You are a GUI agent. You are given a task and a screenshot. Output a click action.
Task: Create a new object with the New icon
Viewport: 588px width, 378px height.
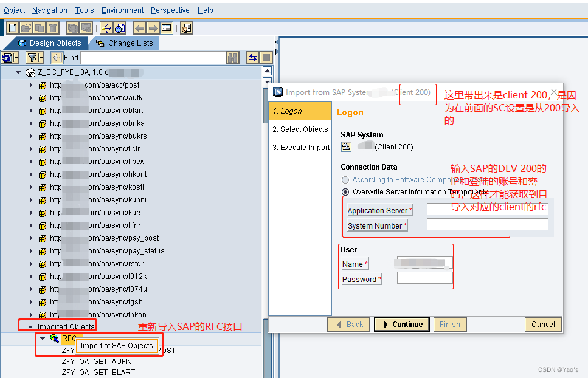(x=11, y=27)
